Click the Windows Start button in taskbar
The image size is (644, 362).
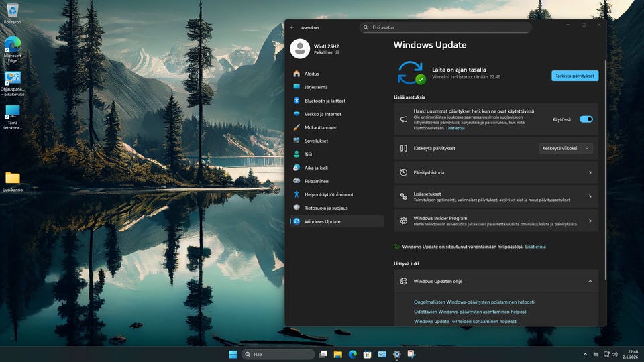click(x=233, y=354)
